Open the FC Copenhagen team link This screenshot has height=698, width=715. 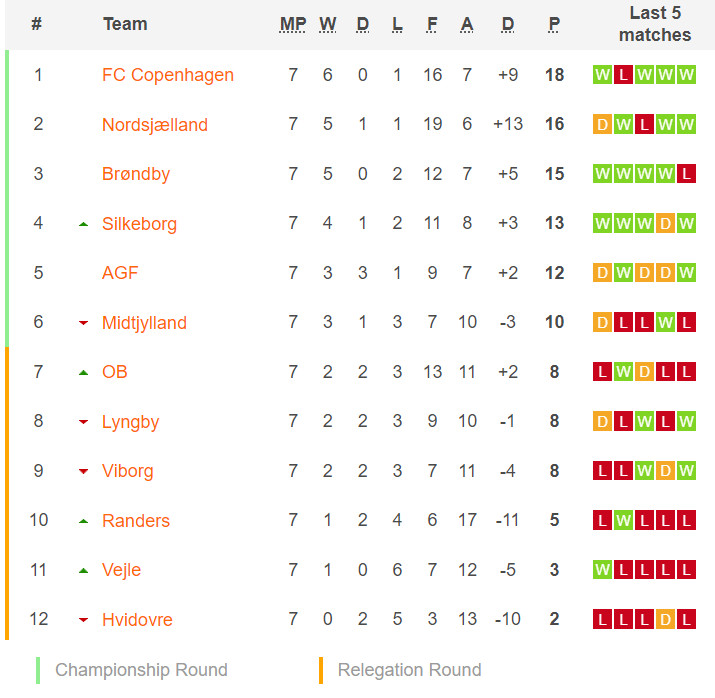[167, 75]
